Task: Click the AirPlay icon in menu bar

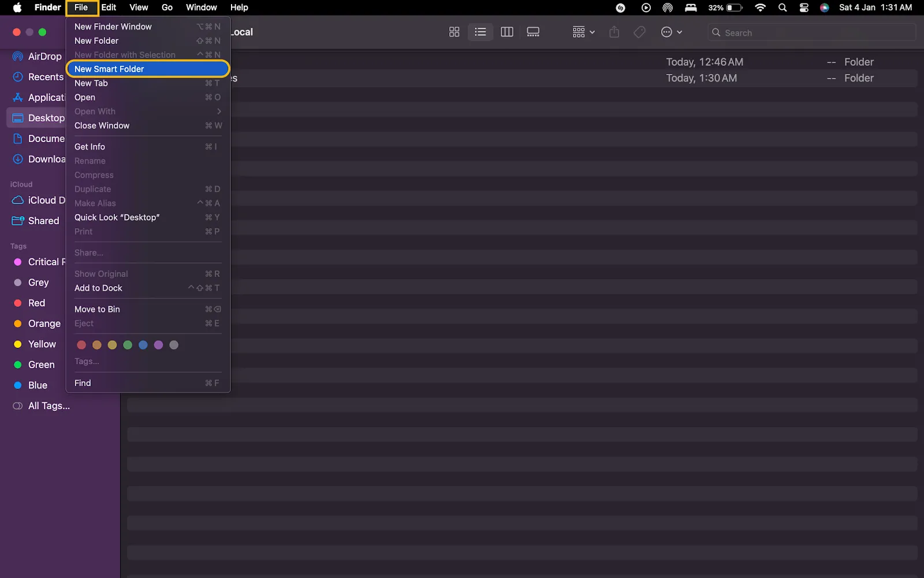Action: tap(668, 8)
